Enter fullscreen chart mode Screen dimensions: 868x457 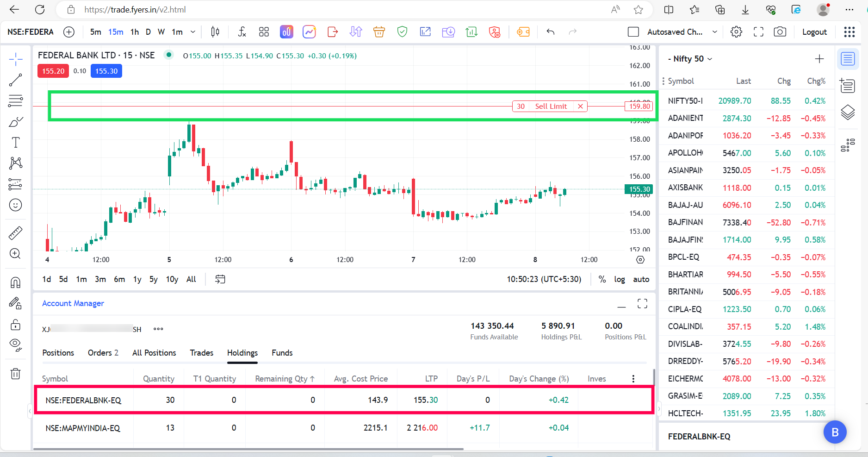tap(758, 32)
